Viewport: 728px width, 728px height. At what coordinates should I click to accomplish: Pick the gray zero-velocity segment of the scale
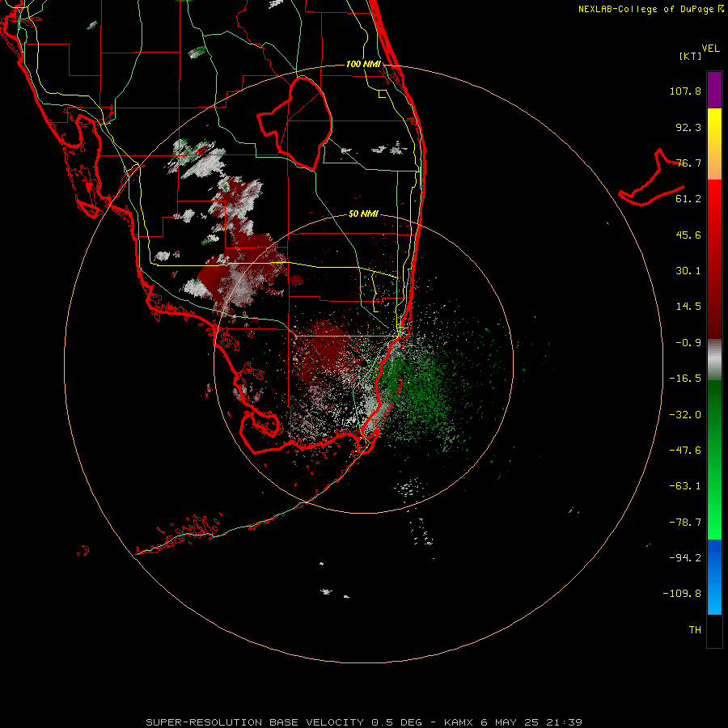click(x=714, y=358)
